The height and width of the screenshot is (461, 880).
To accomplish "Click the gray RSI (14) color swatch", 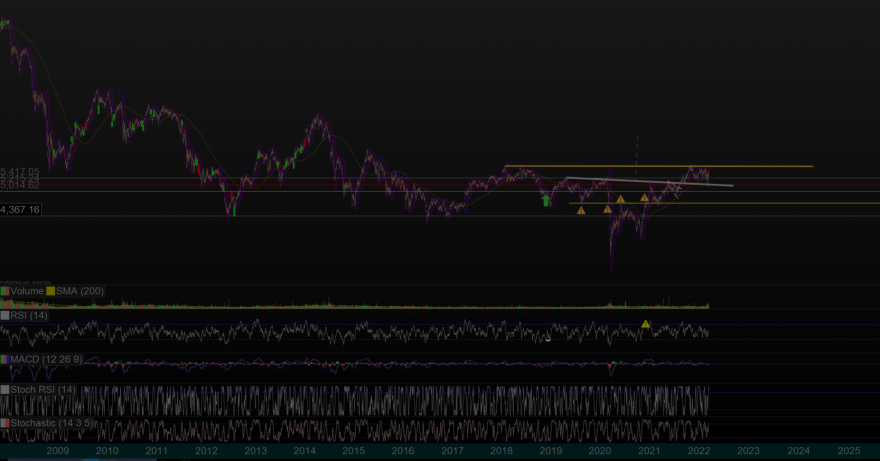I will 5,316.
